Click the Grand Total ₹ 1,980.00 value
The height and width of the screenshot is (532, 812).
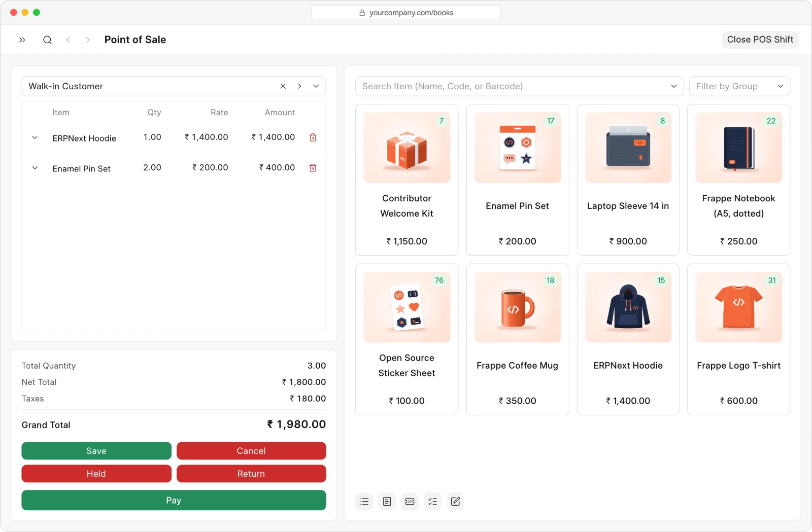click(x=297, y=424)
